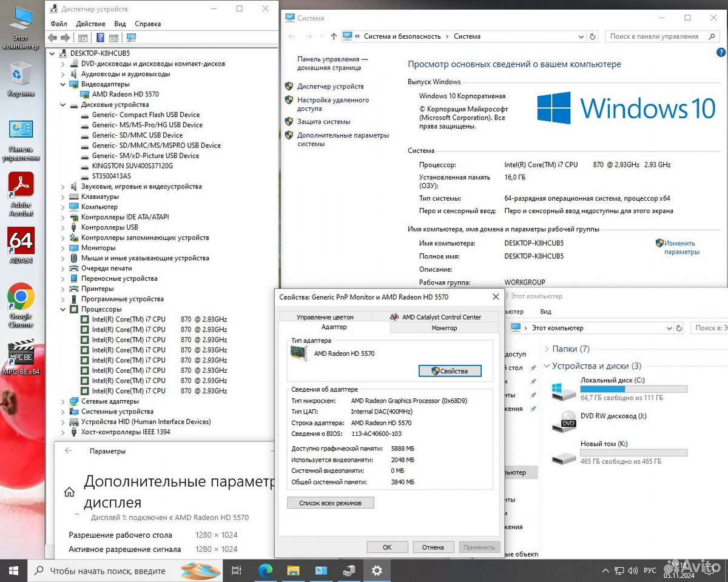Expand Папки (7) group in Explorer

(547, 349)
